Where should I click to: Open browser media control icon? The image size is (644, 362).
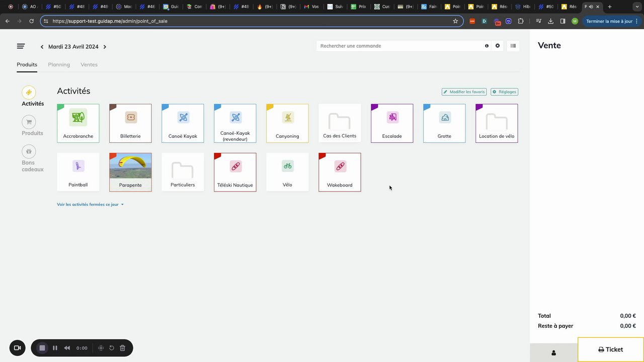pyautogui.click(x=538, y=21)
